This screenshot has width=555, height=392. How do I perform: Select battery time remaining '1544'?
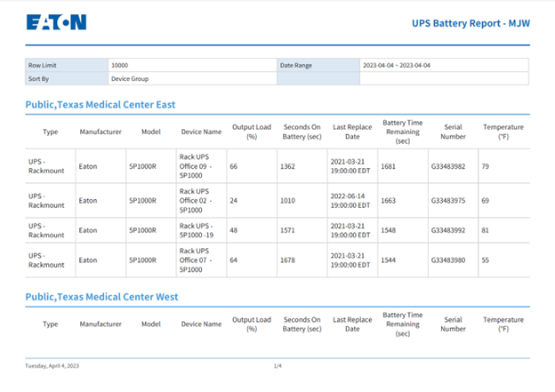[389, 260]
